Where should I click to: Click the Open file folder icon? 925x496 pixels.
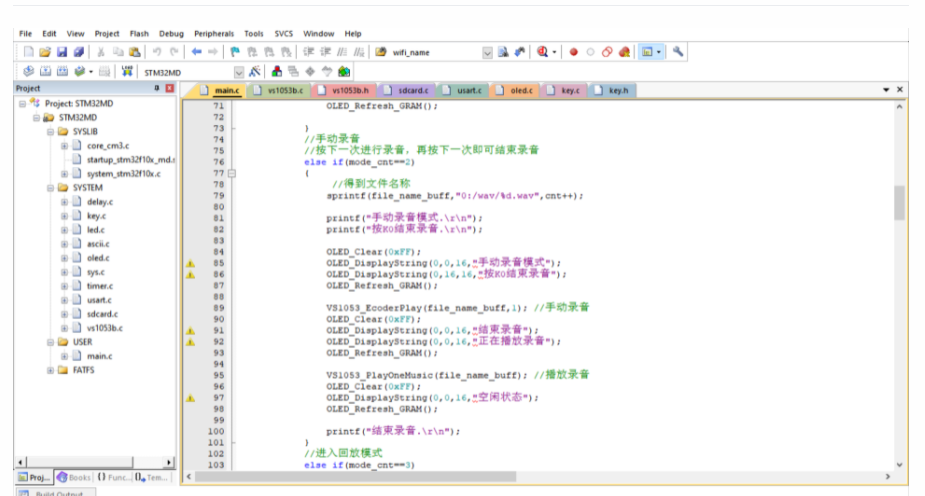[x=45, y=52]
